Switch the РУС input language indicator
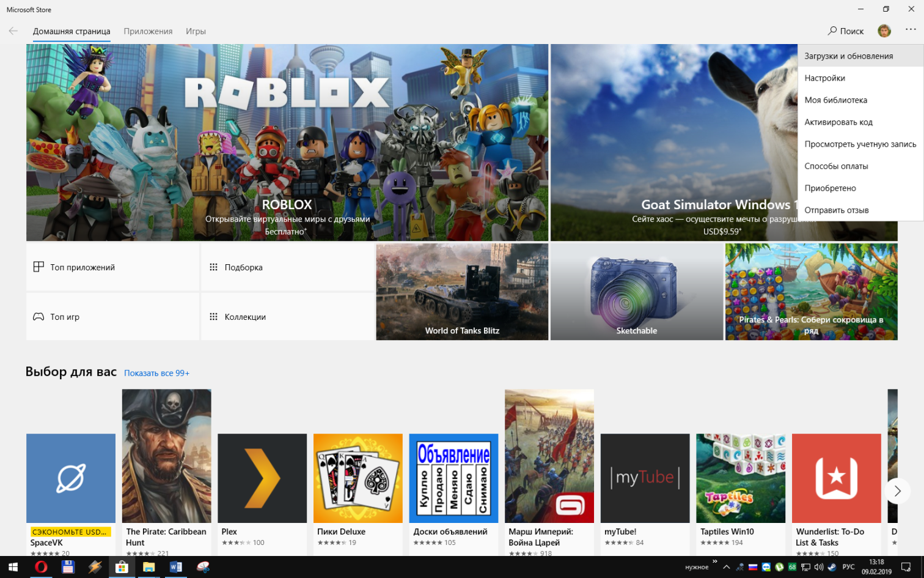The width and height of the screenshot is (924, 578). [x=848, y=567]
